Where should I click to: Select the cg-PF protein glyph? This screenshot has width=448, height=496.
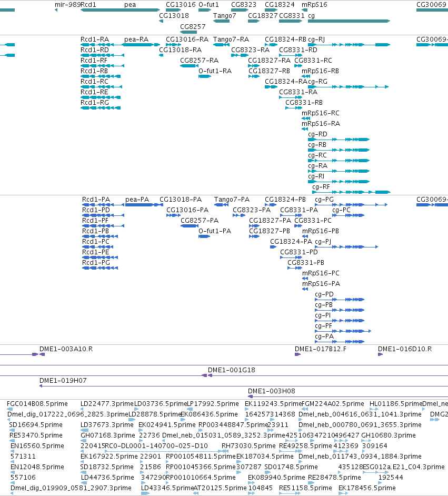coord(343,331)
